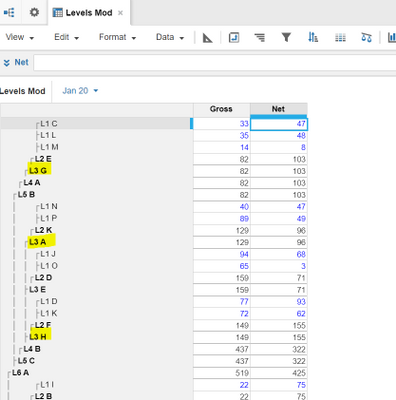Image resolution: width=396 pixels, height=400 pixels.
Task: Open the Data menu
Action: coord(170,37)
